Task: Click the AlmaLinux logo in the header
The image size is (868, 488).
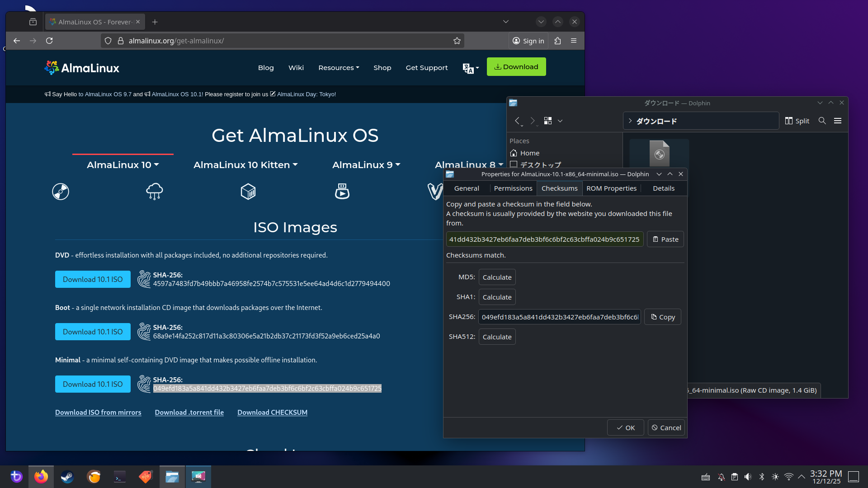Action: [x=81, y=67]
